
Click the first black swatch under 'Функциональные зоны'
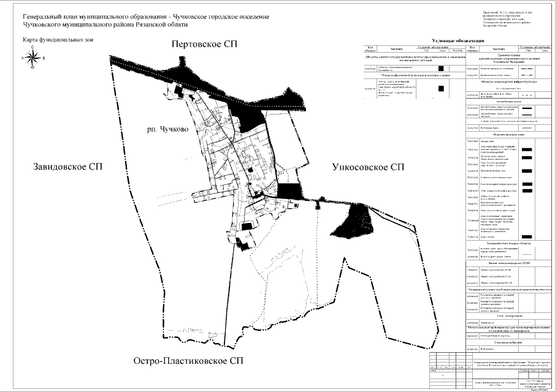click(526, 149)
